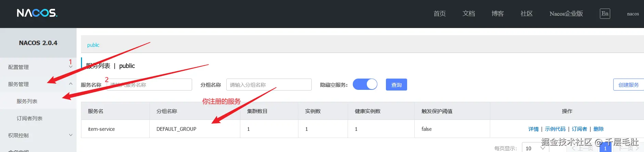
Task: Open the 文档 nav item
Action: coord(469,14)
